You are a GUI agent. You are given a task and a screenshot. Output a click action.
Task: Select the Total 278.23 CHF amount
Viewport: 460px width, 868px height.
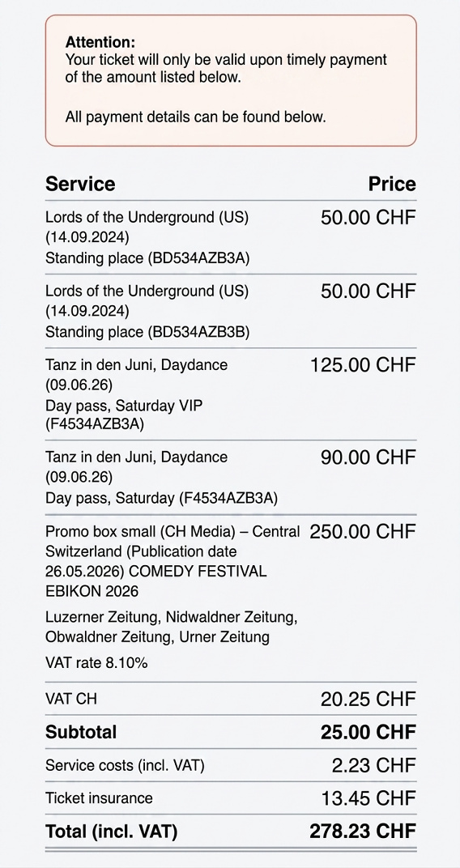coord(363,832)
